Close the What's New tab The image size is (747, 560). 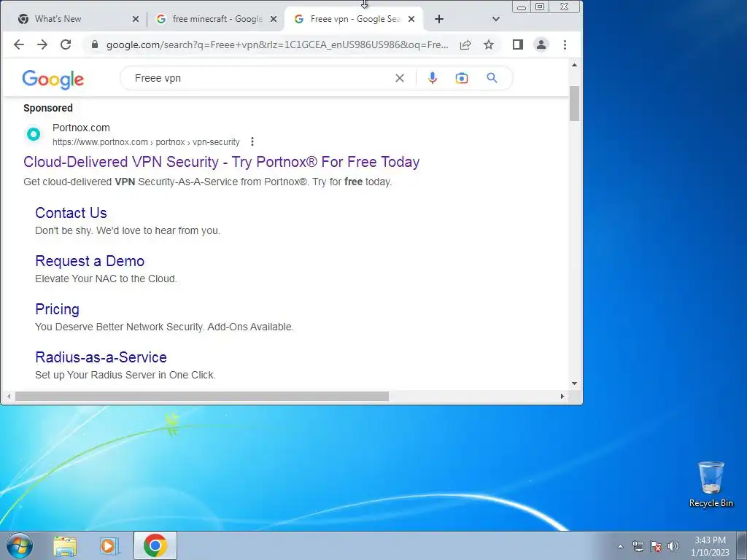(135, 19)
